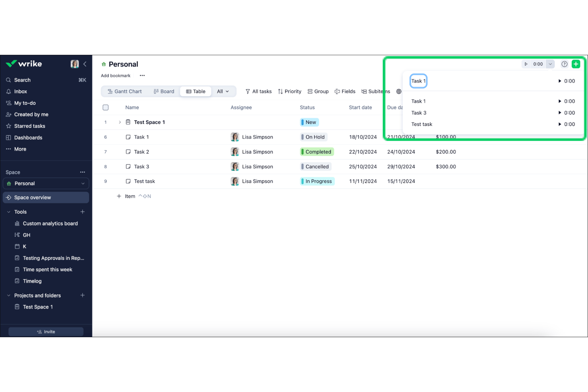Screen dimensions: 588x392
Task: Open the ellipsis menu beside Add bookmark
Action: point(142,75)
